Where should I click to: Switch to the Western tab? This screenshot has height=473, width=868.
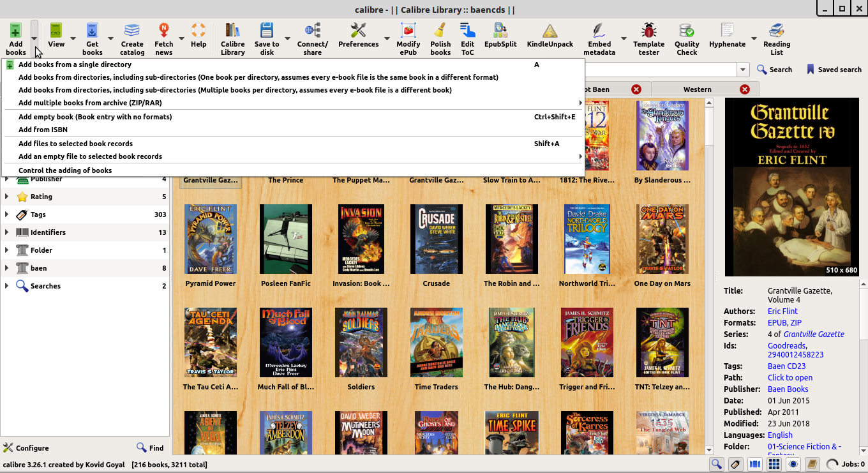pos(697,89)
